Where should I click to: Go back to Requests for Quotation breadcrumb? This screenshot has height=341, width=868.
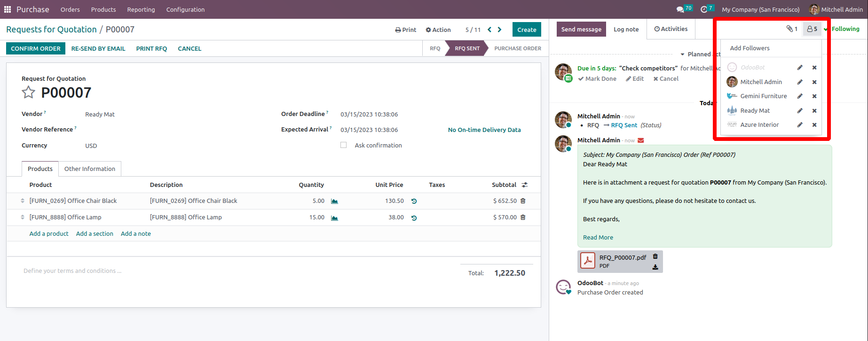[51, 30]
